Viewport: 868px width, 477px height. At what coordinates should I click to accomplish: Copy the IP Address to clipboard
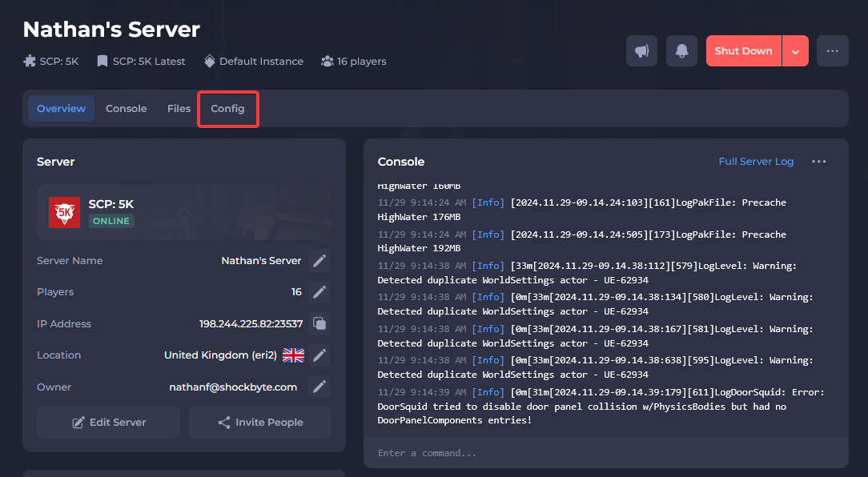(319, 323)
